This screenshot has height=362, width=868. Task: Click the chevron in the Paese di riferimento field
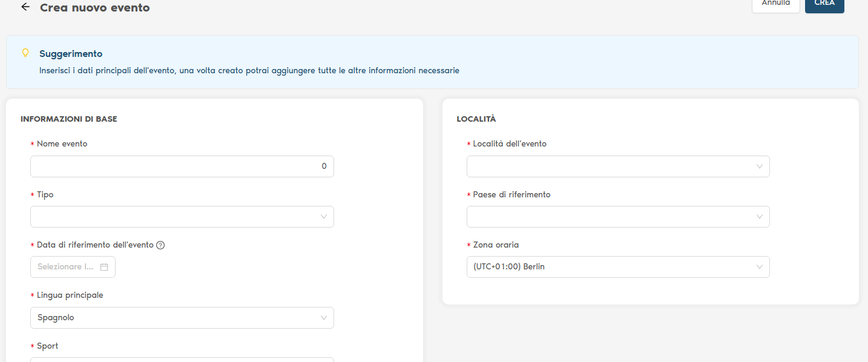(760, 217)
